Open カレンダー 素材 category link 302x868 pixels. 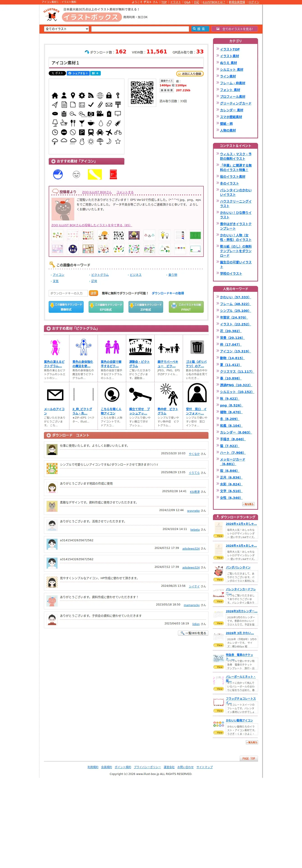(x=231, y=110)
